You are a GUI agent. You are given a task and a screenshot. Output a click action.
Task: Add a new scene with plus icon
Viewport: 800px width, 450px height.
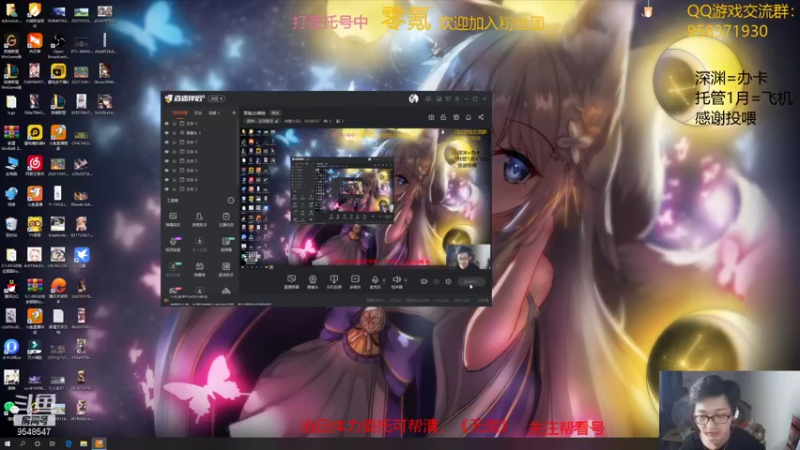pos(234,113)
